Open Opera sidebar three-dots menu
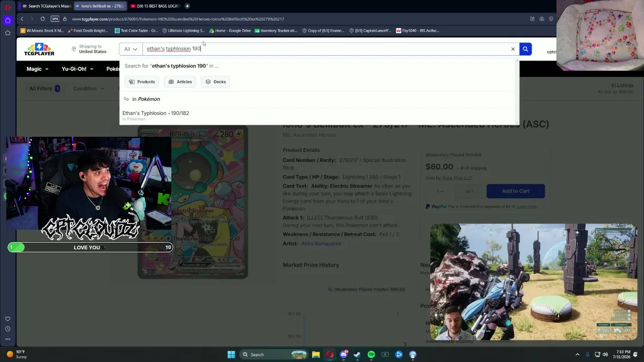 (x=8, y=339)
